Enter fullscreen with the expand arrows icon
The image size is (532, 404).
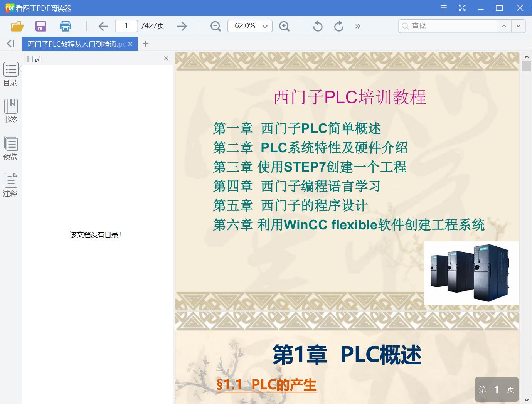(x=462, y=8)
